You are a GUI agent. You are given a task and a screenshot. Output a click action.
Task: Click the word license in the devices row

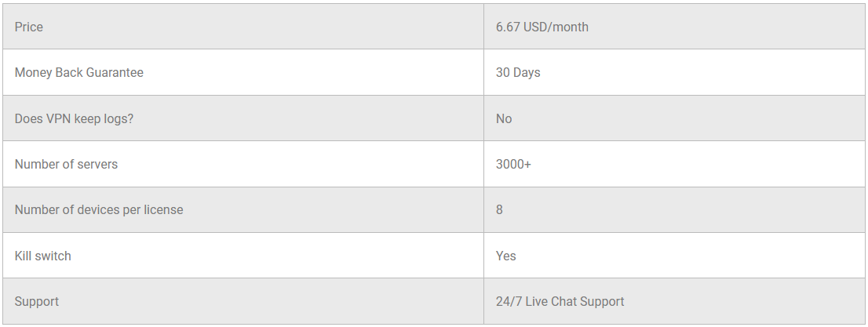pos(162,210)
